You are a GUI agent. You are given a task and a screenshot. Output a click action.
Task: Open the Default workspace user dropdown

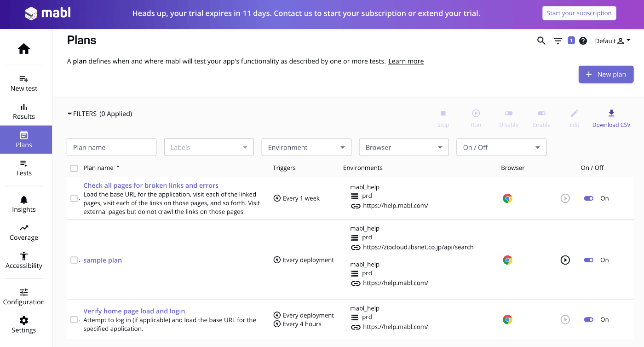click(613, 41)
